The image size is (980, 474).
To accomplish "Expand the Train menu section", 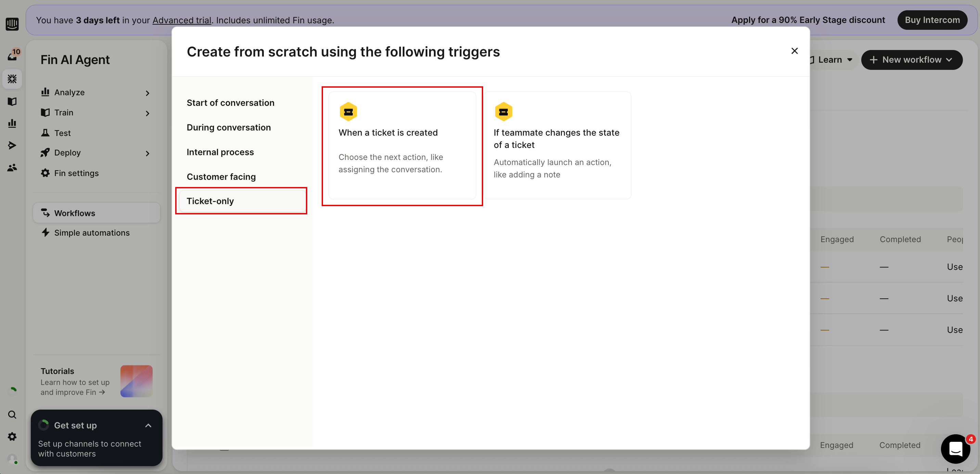I will [95, 113].
